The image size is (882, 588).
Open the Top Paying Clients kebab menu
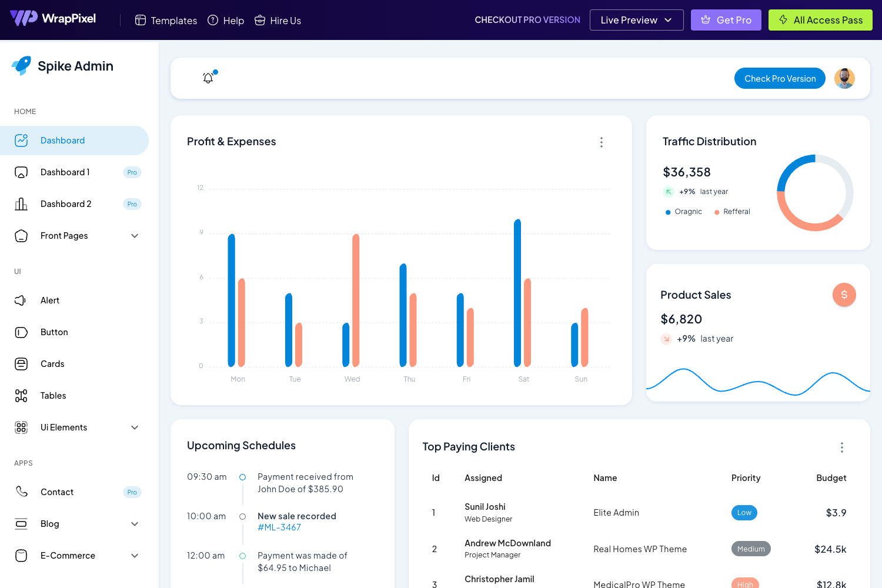pyautogui.click(x=842, y=447)
